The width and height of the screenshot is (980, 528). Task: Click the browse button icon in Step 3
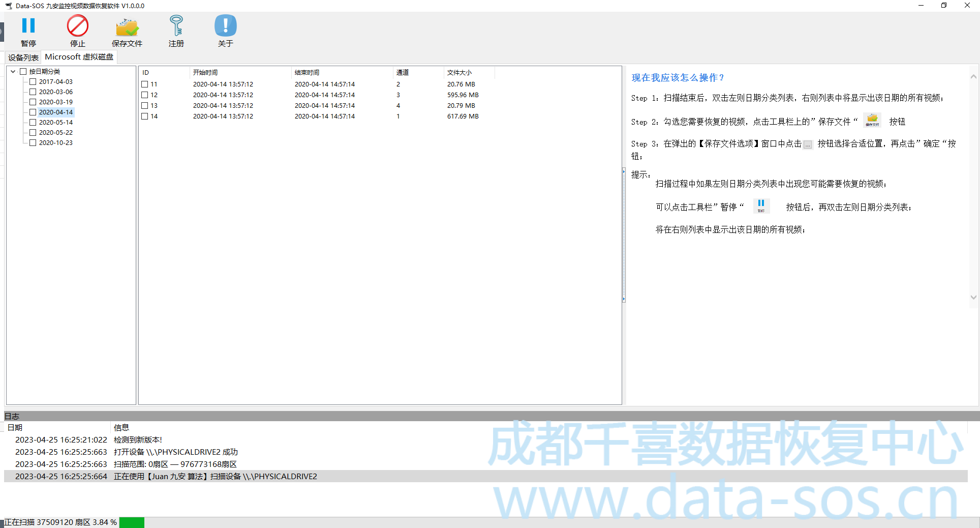coord(808,145)
